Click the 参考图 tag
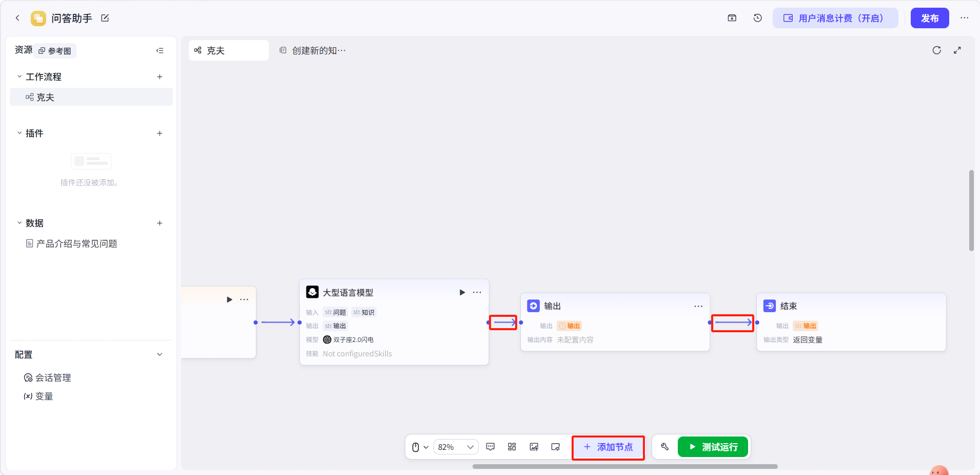The image size is (980, 475). (55, 51)
